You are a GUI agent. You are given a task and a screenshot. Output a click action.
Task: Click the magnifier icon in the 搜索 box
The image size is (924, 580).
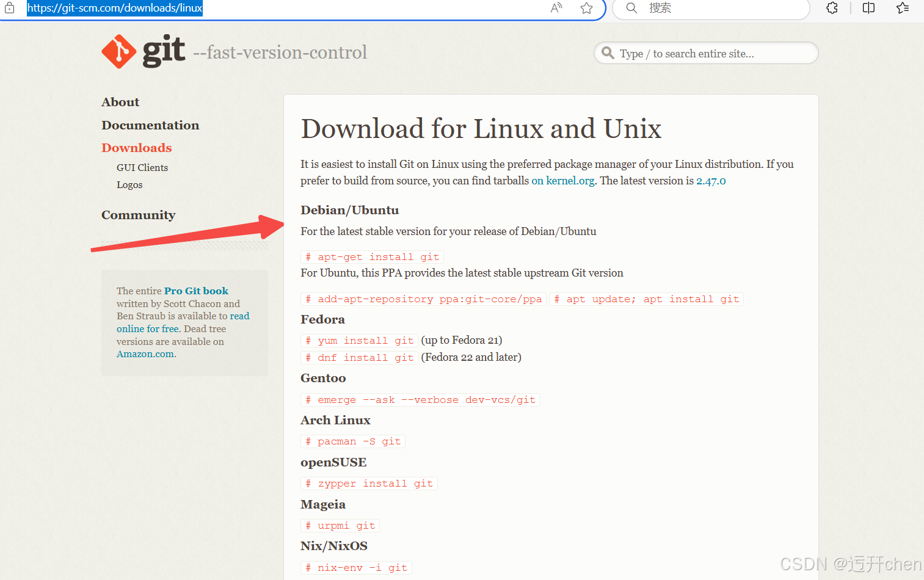[631, 9]
